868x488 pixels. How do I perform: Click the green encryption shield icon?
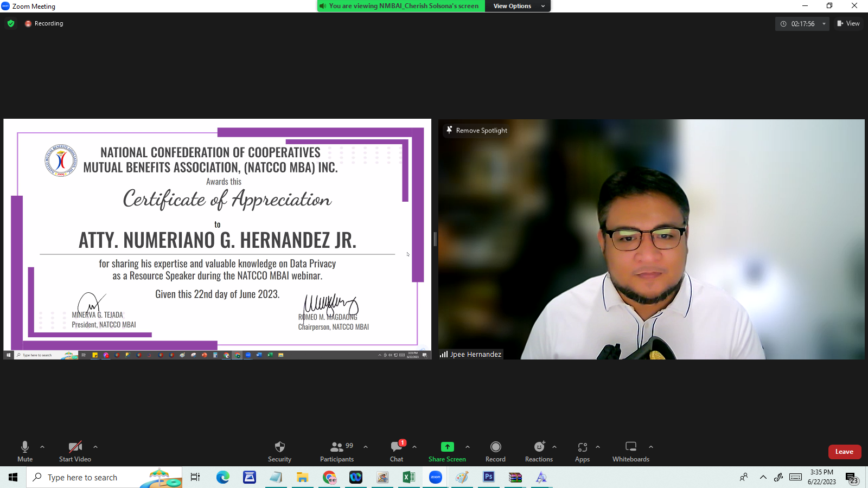click(x=11, y=23)
